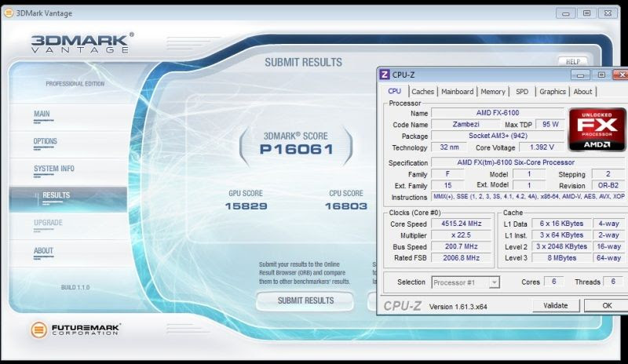Click the Revision value OR-B2
Viewport: 628px width, 364px height.
point(608,185)
